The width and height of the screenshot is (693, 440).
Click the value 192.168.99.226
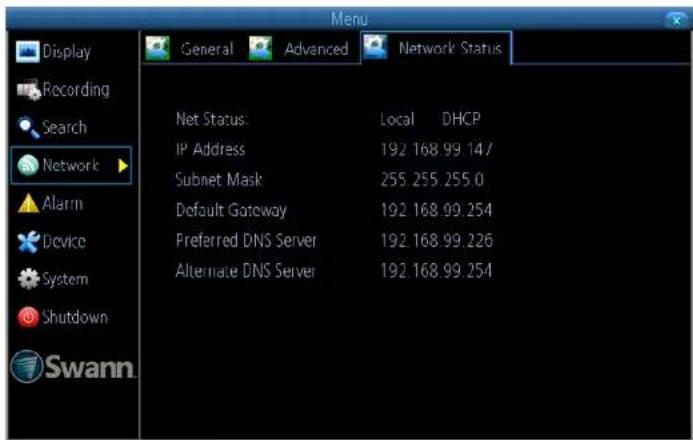pos(437,241)
